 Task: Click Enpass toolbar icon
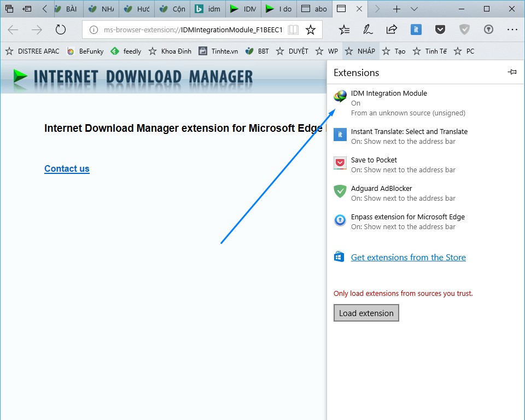coord(488,30)
